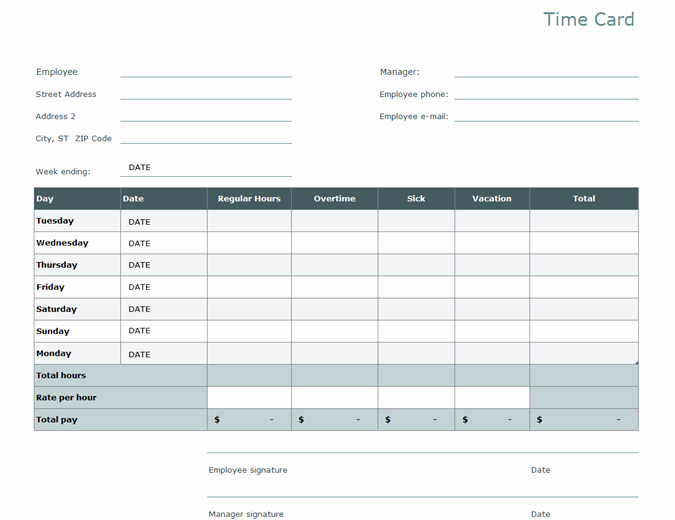The width and height of the screenshot is (675, 520).
Task: Click Rate per hour Regular Hours cell
Action: (x=249, y=397)
